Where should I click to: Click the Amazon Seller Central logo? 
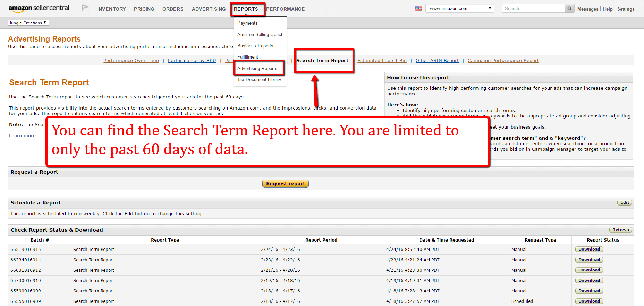point(39,8)
